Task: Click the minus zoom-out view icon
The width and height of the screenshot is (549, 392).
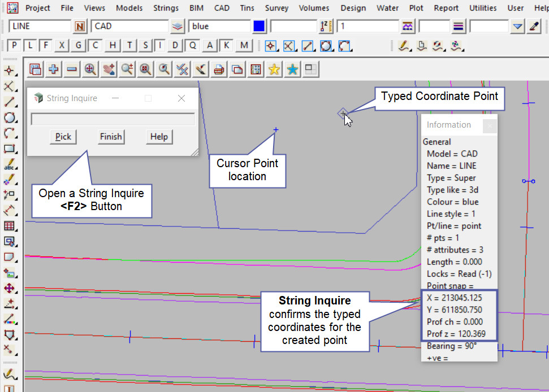Action: [72, 69]
